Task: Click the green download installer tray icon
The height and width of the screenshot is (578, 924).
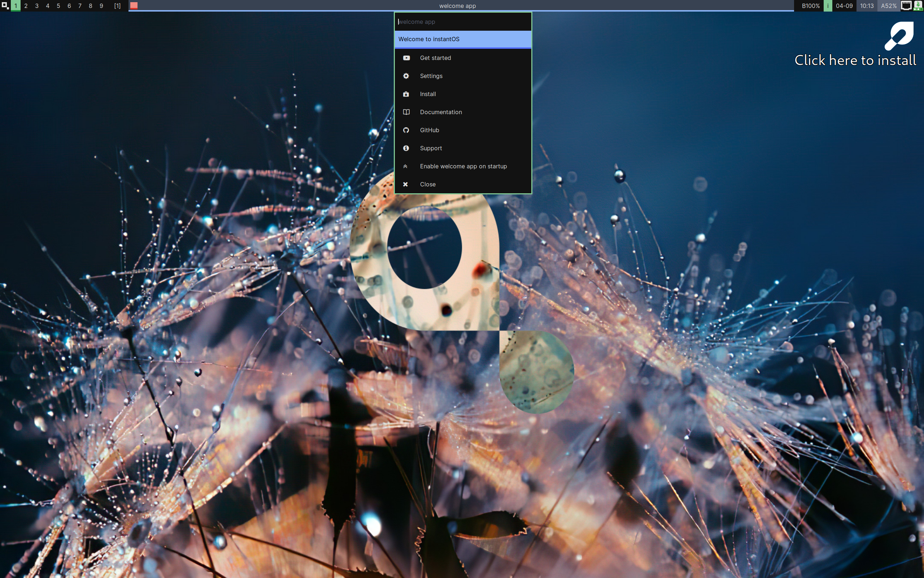Action: click(x=918, y=5)
